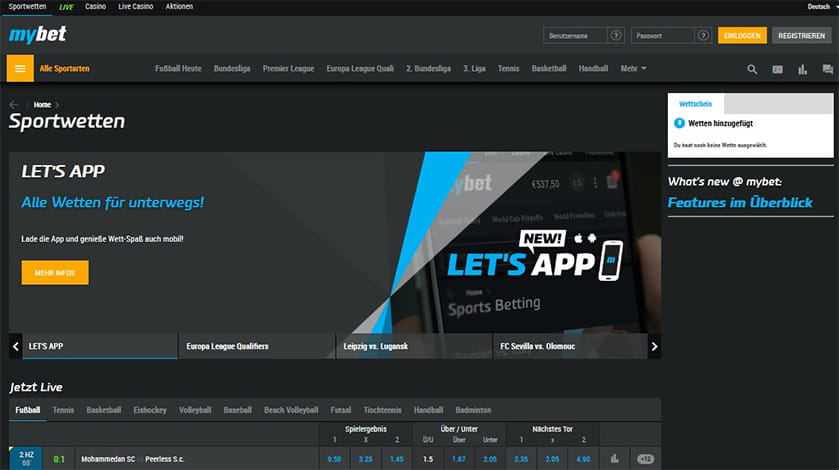Open the orange hamburger menu
The image size is (839, 470).
tap(20, 68)
